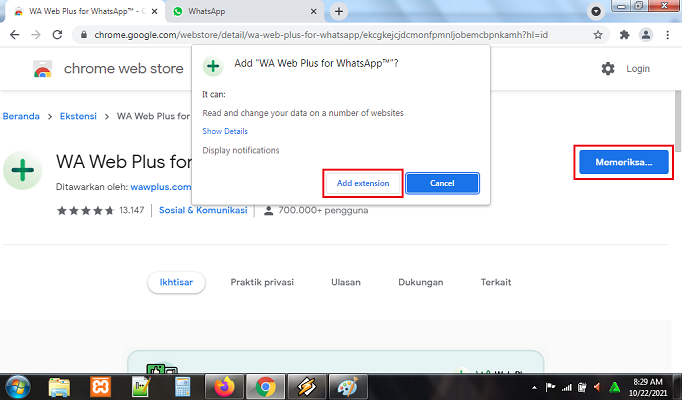The height and width of the screenshot is (400, 682).
Task: Go back using the browser back arrow
Action: (14, 35)
